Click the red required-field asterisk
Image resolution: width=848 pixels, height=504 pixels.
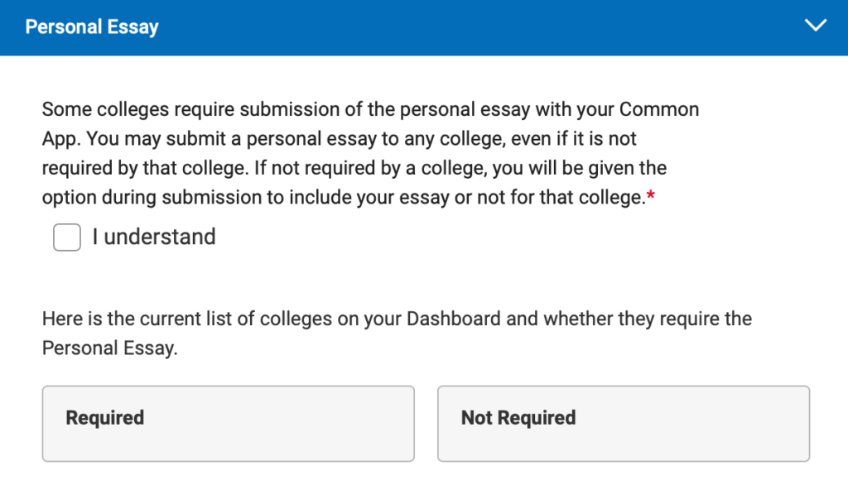650,193
